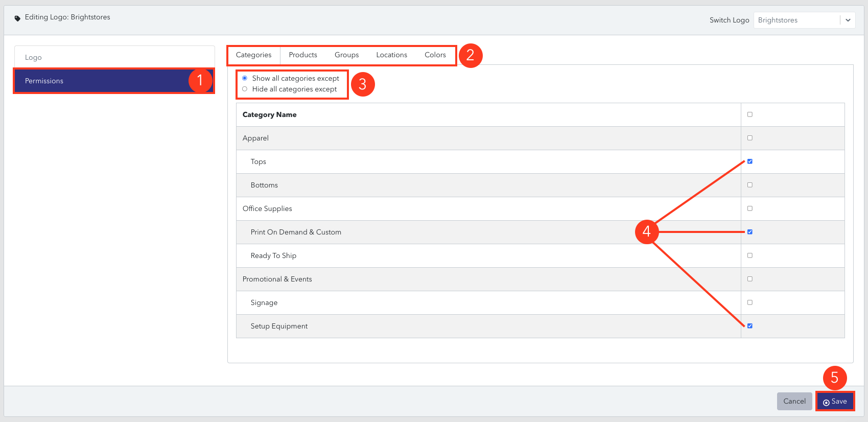The height and width of the screenshot is (422, 868).
Task: Toggle the select-all checkbox in header row
Action: pyautogui.click(x=750, y=114)
